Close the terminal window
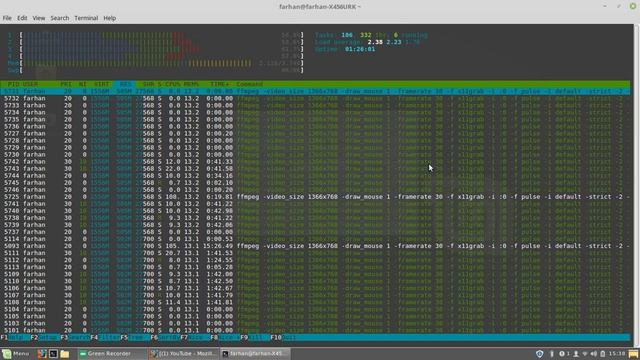This screenshot has width=640, height=360. click(x=633, y=6)
